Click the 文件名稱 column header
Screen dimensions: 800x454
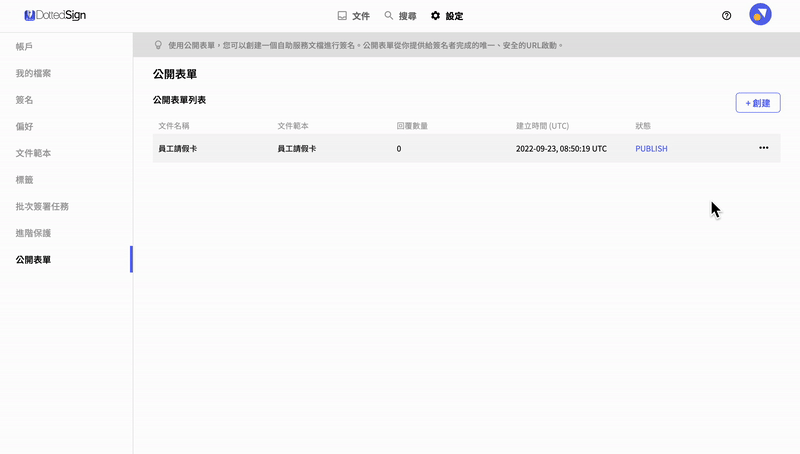coord(173,125)
